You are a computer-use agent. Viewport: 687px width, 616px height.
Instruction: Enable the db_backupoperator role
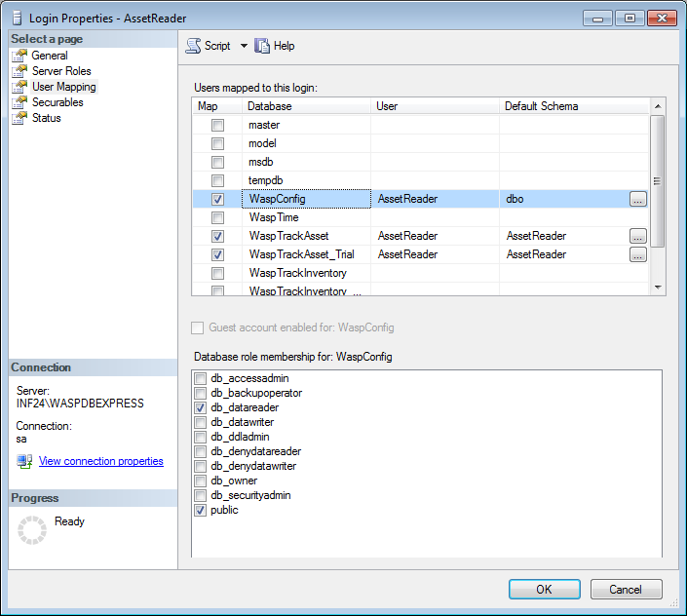(x=200, y=393)
